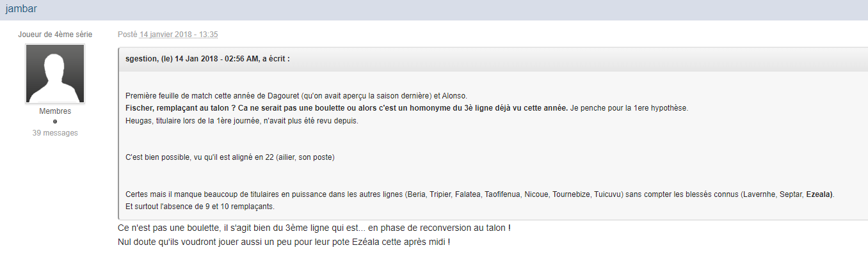
Task: Click the "sgestion ... a écrit" quote header
Action: (207, 59)
